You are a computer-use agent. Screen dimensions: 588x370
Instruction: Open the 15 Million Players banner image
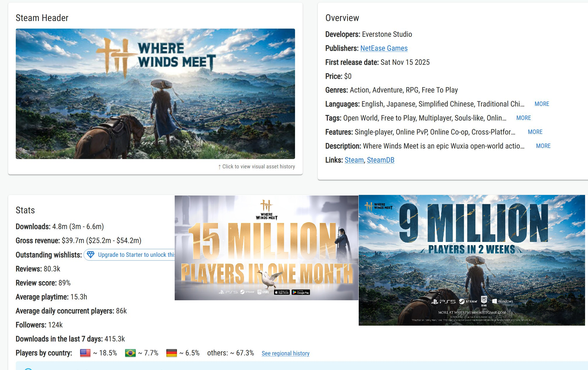[266, 248]
